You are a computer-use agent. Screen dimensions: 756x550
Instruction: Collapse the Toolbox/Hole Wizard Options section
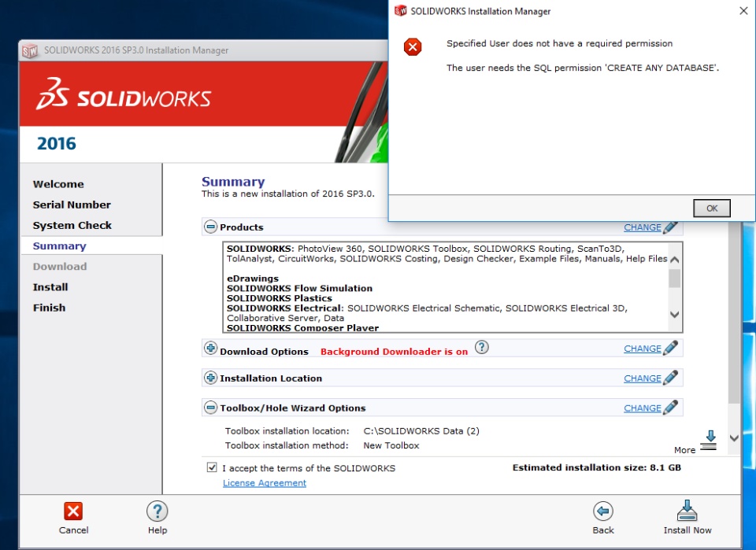coord(210,408)
